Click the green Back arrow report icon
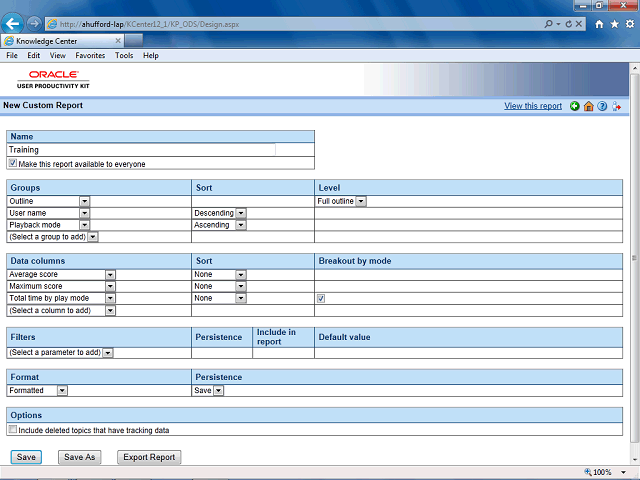 coord(575,107)
